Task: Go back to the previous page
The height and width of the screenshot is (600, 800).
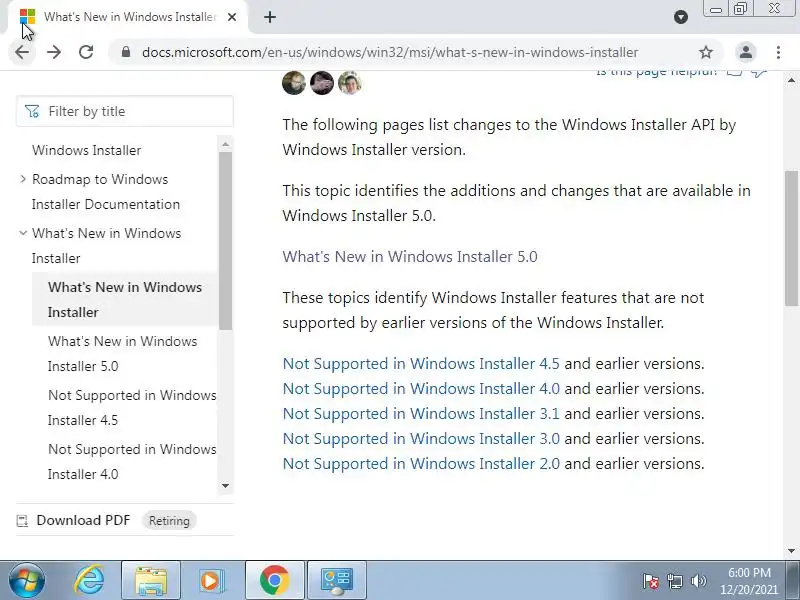Action: pyautogui.click(x=22, y=52)
